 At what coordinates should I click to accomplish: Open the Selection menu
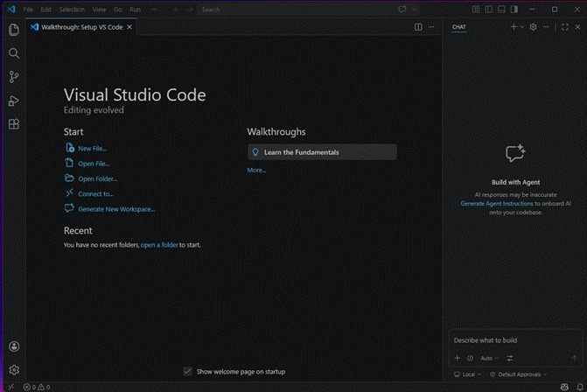(72, 10)
